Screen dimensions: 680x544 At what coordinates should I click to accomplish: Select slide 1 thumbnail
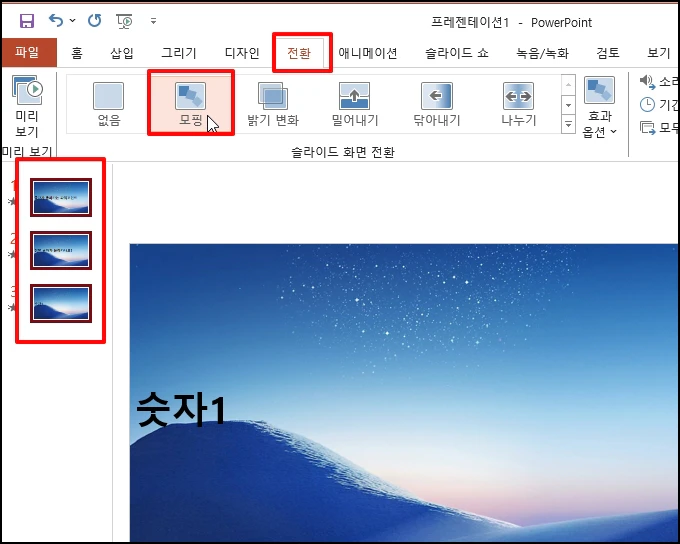tap(61, 197)
